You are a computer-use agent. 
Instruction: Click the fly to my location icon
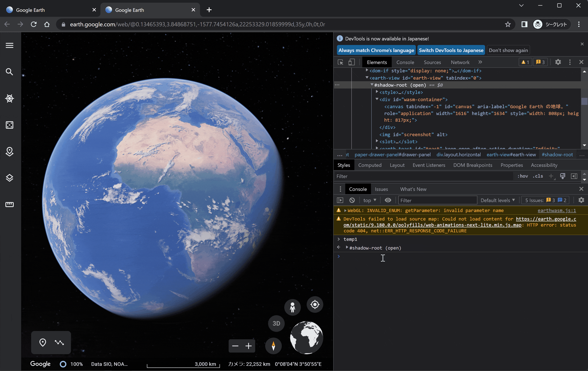click(x=315, y=304)
